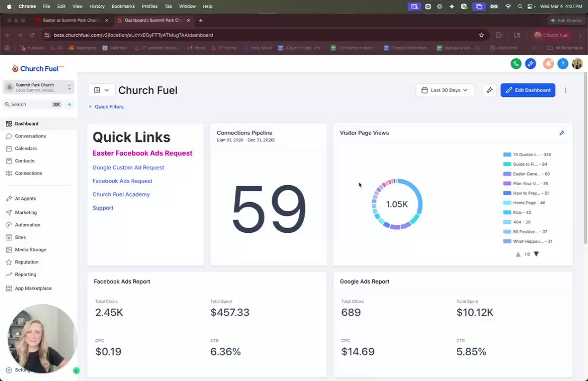Viewport: 588px width, 381px height.
Task: Open Chrome History menu
Action: click(x=97, y=6)
